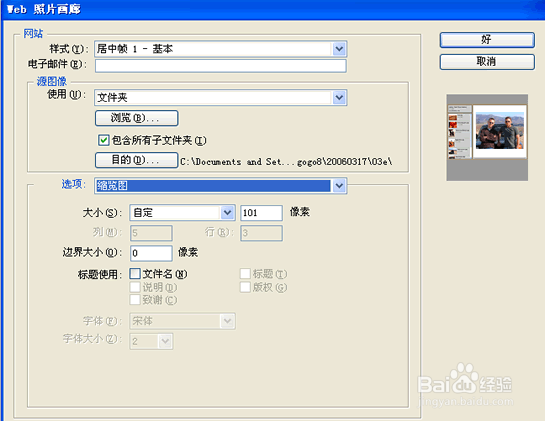This screenshot has width=545, height=421.
Task: Click the 目的(D)... destination button
Action: point(137,160)
